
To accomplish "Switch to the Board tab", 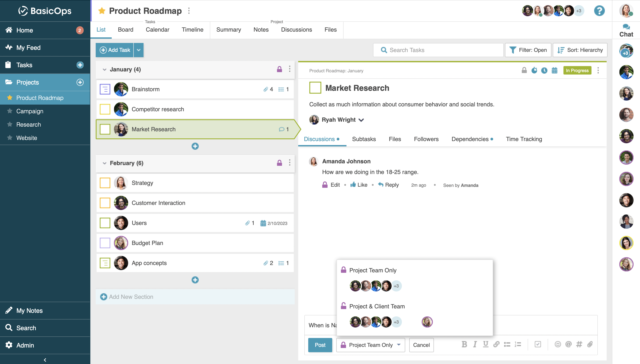I will coord(126,30).
